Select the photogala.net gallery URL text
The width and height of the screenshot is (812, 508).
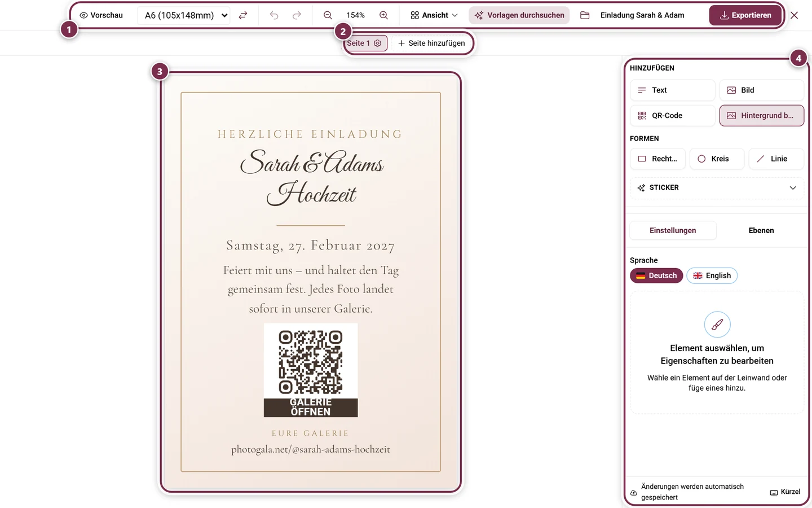[311, 449]
